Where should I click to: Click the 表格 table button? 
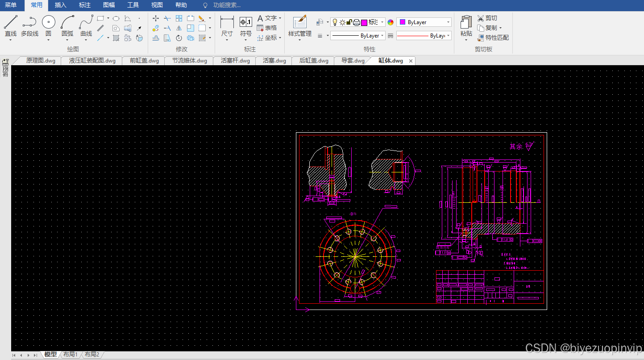point(267,28)
